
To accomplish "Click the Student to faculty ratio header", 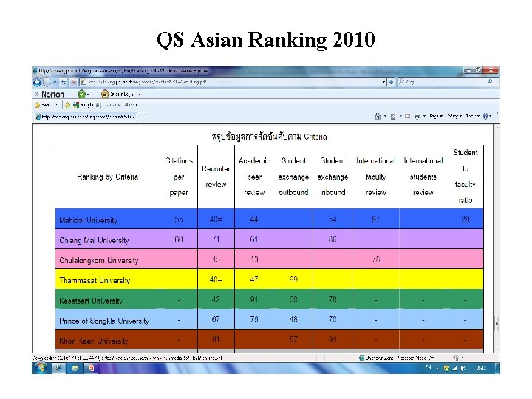I will [465, 177].
